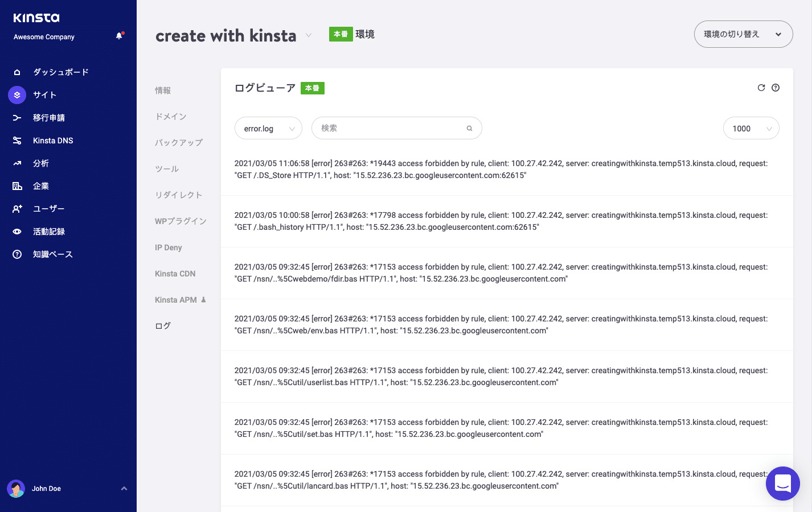Click the 移行申請 migration icon

[x=17, y=117]
